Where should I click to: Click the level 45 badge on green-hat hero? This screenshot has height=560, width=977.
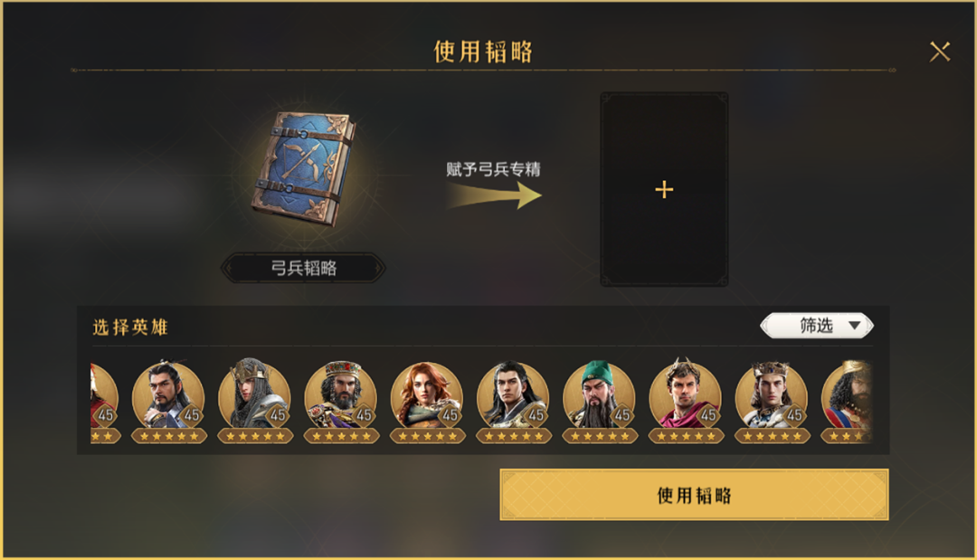(x=622, y=415)
